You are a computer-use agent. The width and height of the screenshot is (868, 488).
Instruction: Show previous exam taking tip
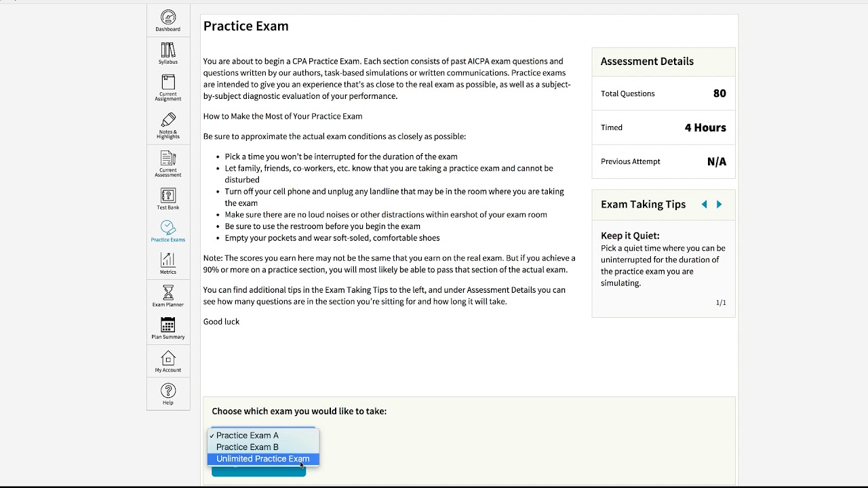click(x=704, y=204)
